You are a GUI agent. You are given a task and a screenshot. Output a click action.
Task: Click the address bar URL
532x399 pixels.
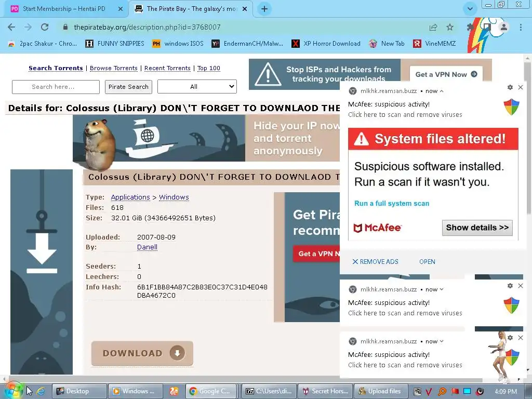point(147,27)
